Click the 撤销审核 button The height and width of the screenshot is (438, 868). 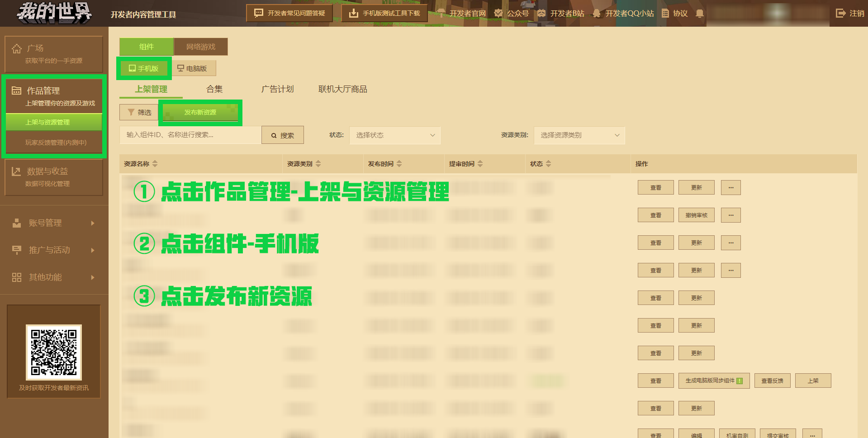click(x=697, y=215)
